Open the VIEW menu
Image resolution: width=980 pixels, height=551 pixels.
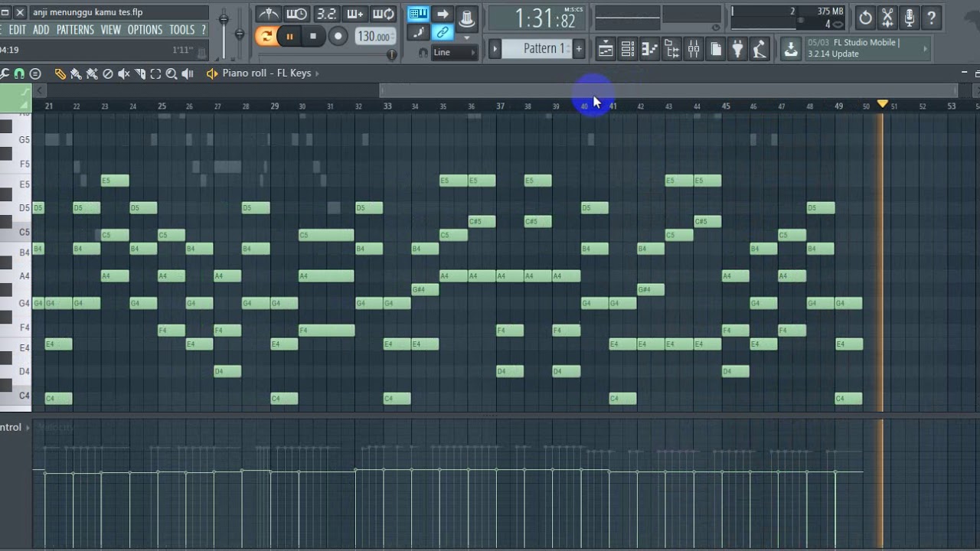click(x=110, y=29)
